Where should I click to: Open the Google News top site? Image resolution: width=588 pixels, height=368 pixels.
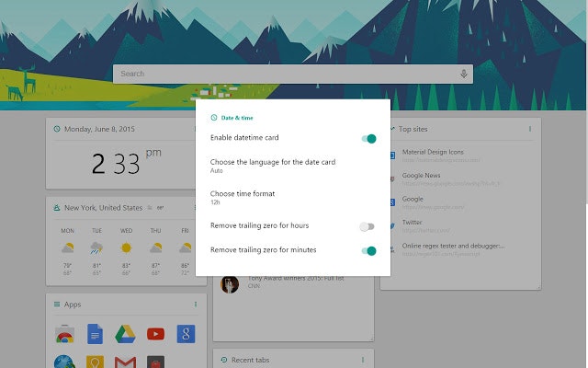421,176
